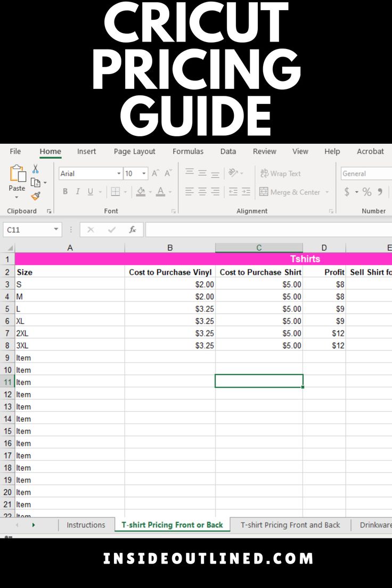Click Merge & Center

pos(289,192)
